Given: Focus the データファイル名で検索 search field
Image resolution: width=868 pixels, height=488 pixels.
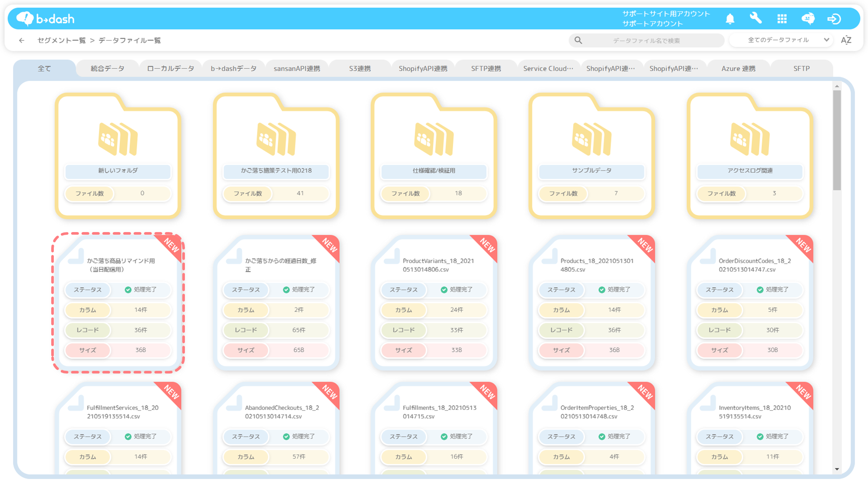Looking at the screenshot, I should 646,40.
